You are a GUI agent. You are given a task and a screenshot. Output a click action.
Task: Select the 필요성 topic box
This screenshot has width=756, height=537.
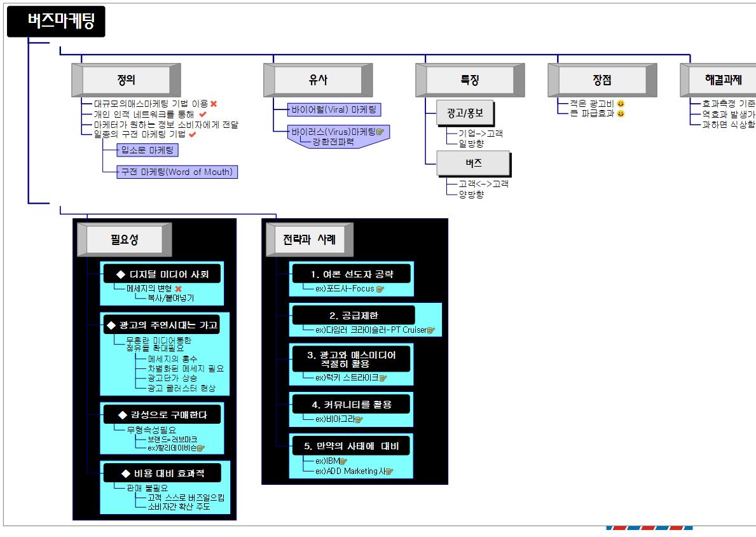124,240
